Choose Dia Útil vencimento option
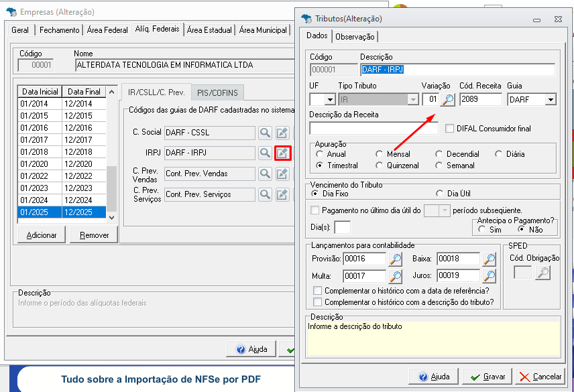 [x=439, y=194]
